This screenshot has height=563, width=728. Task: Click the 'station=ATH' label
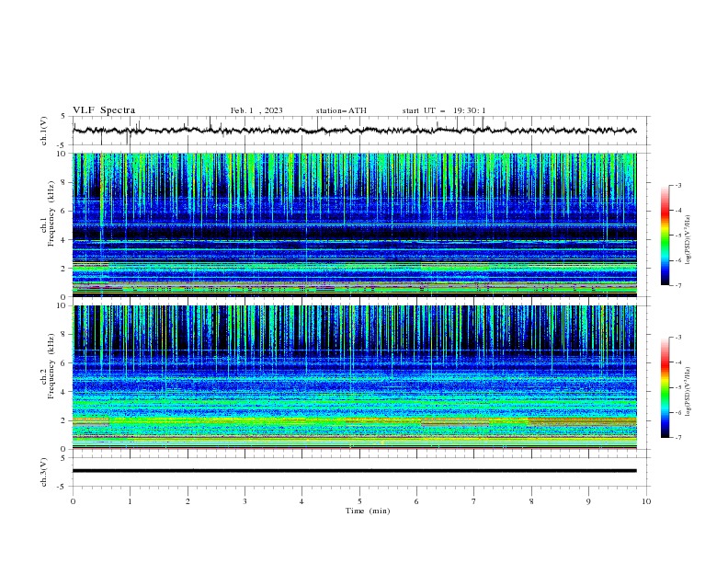click(341, 110)
